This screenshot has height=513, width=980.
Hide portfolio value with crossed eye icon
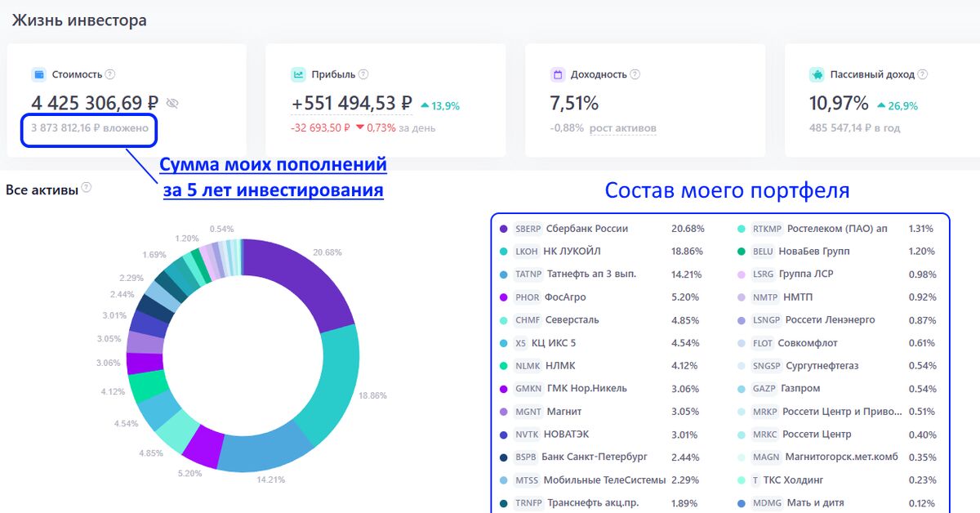(171, 104)
